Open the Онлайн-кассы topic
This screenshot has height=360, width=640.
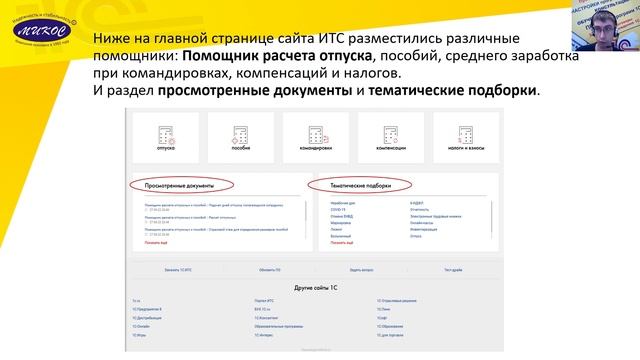[422, 223]
